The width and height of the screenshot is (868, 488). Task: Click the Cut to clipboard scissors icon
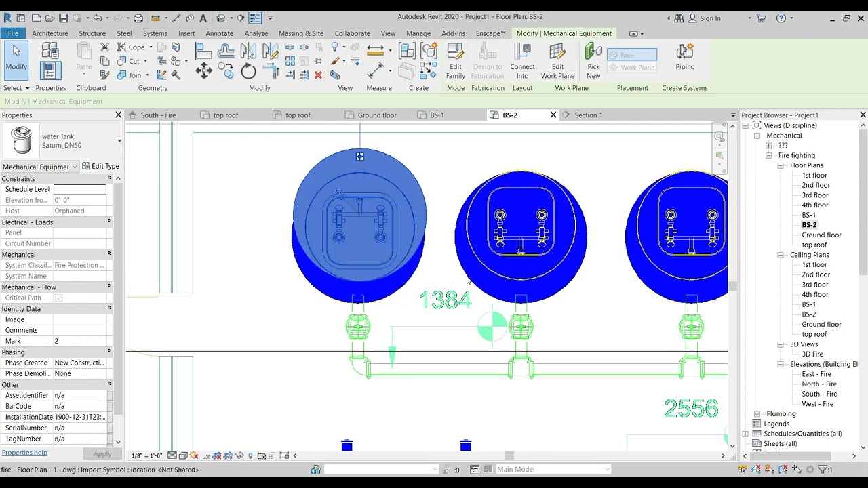[104, 47]
